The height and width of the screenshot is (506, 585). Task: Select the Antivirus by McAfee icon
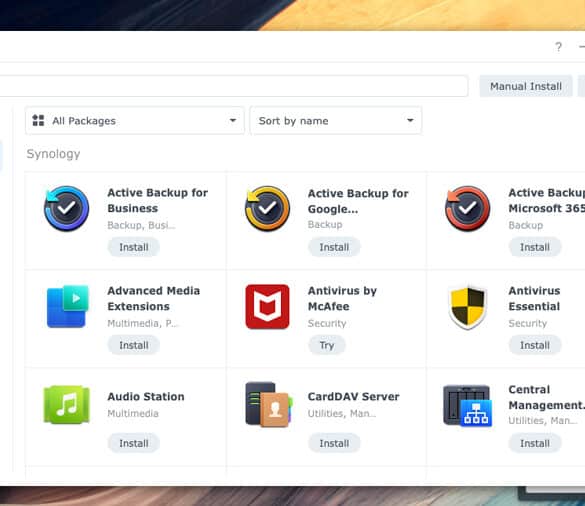[x=267, y=307]
